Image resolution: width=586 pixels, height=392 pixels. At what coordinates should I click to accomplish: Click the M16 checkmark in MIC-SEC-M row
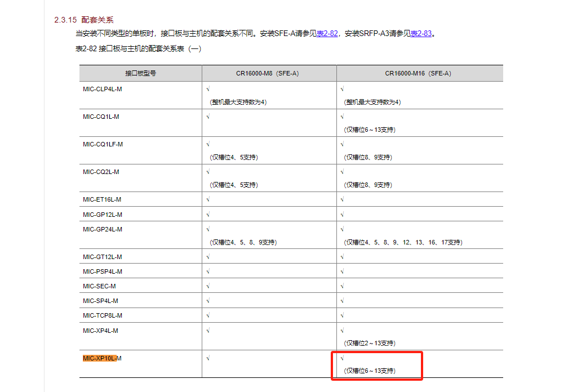pyautogui.click(x=342, y=286)
